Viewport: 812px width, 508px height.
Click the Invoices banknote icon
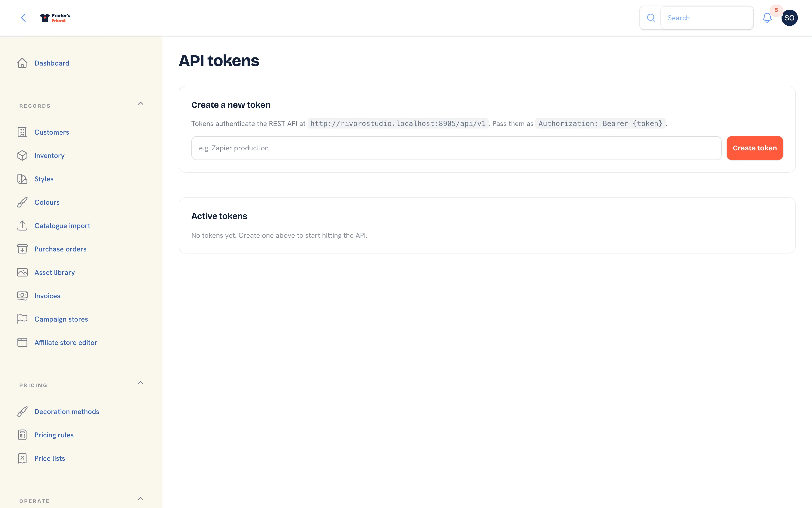(22, 296)
